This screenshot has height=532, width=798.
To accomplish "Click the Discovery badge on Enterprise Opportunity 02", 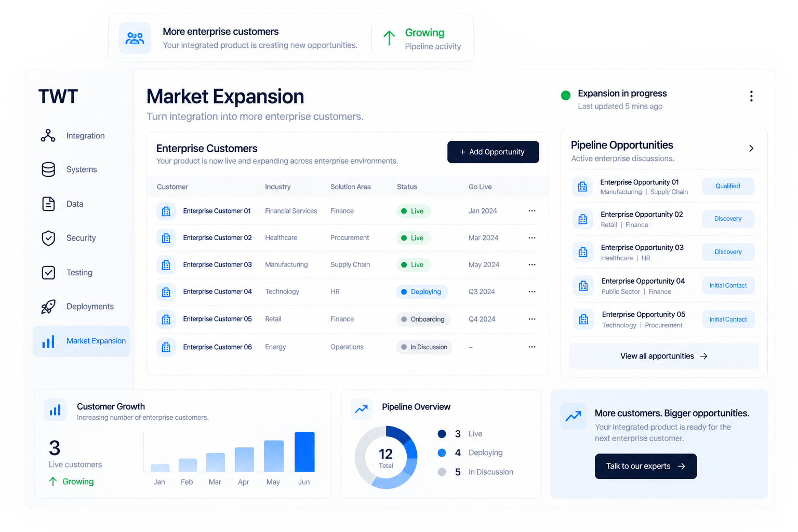I will [728, 219].
